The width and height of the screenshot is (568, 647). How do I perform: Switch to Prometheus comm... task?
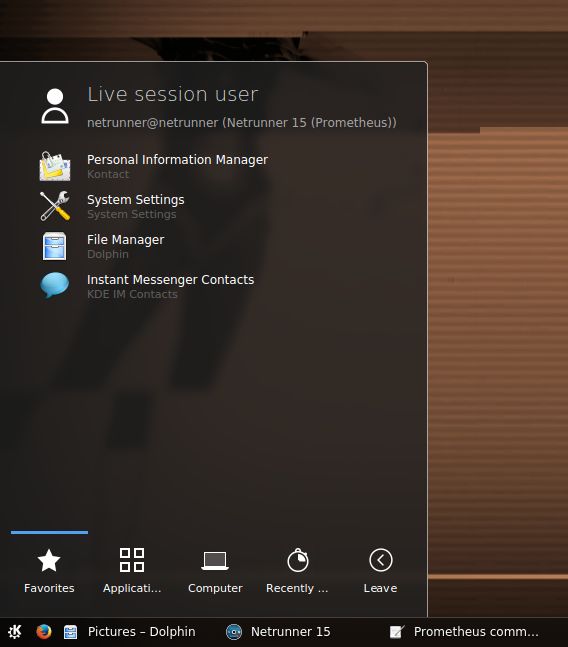[x=476, y=632]
